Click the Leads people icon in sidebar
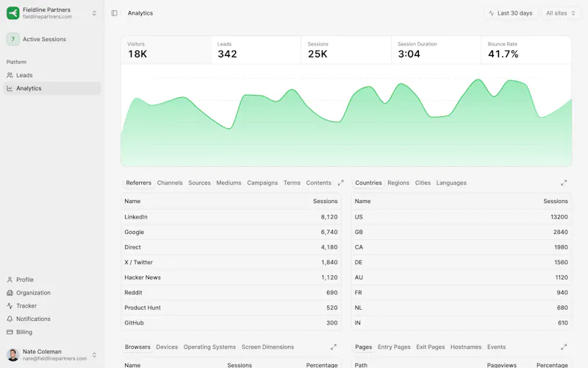 (x=10, y=75)
